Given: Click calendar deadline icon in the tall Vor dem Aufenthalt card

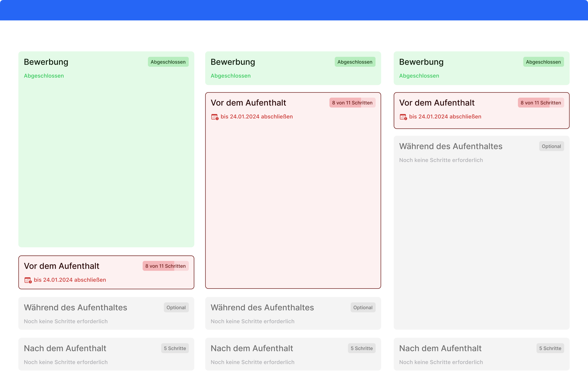Looking at the screenshot, I should click(x=214, y=117).
